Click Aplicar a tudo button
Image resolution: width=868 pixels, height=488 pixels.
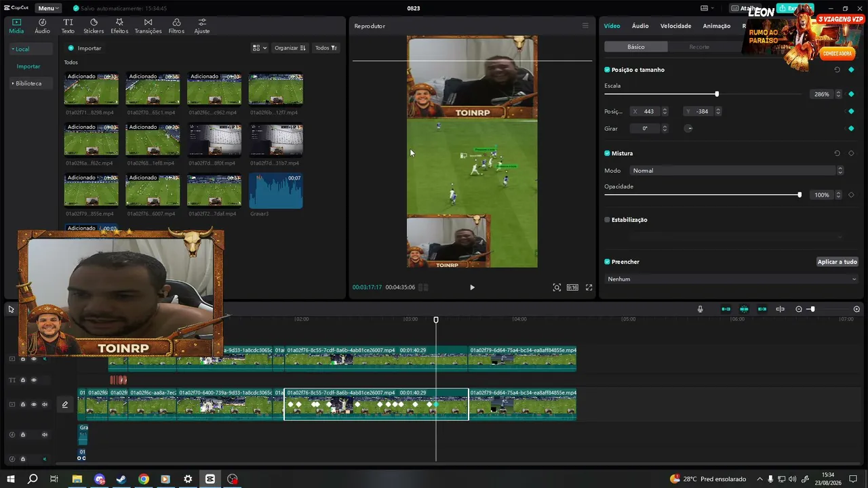837,262
